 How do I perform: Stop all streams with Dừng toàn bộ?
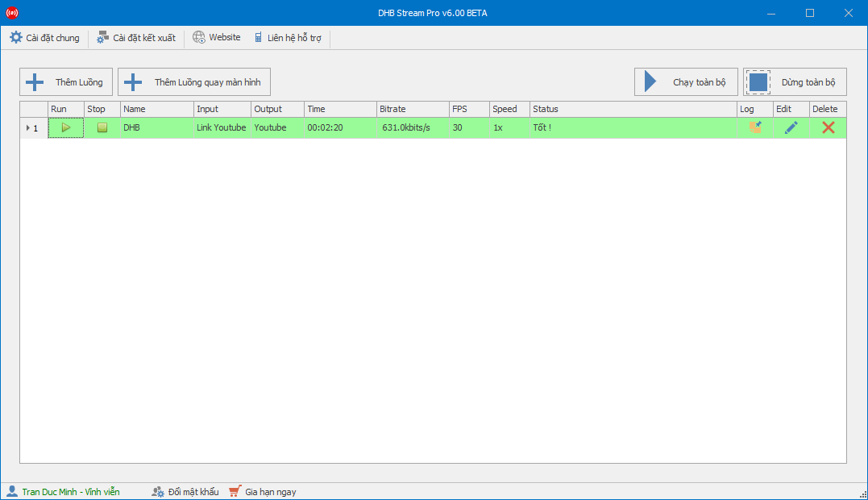point(795,82)
